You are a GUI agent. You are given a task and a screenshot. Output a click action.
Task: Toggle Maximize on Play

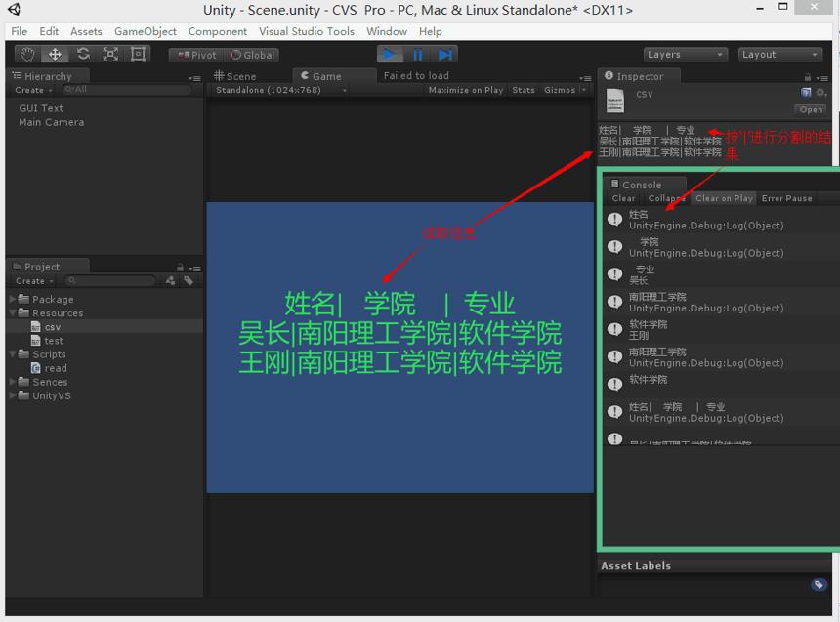click(x=466, y=90)
